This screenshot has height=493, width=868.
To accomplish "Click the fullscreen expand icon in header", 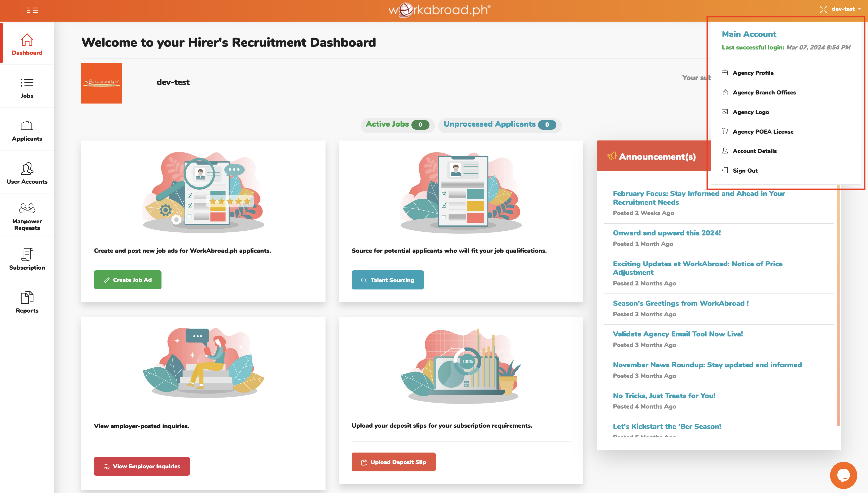I will tap(823, 9).
